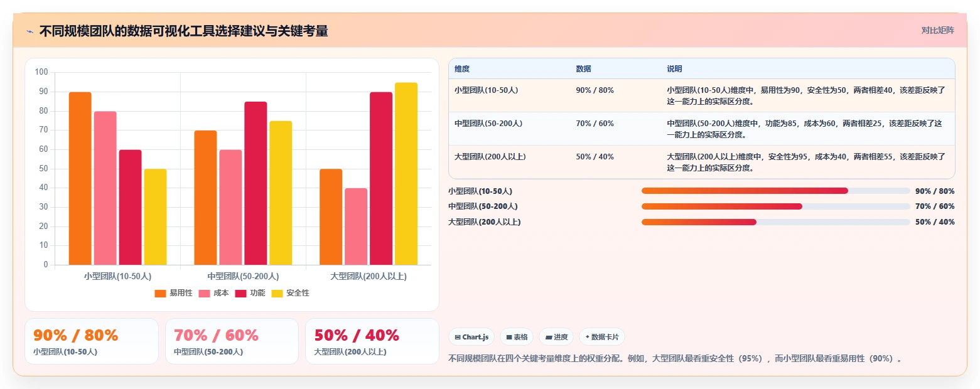Click the 小型团队 progress bar
The height and width of the screenshot is (389, 980).
(x=775, y=191)
